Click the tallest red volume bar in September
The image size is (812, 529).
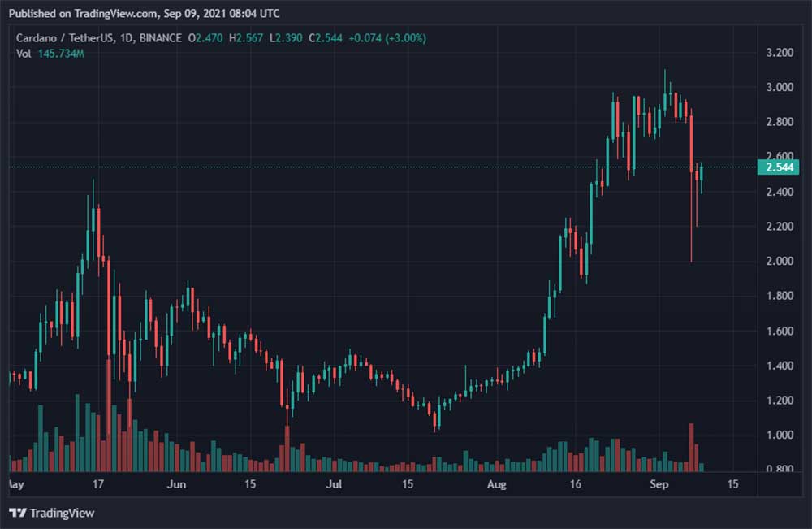tap(691, 448)
